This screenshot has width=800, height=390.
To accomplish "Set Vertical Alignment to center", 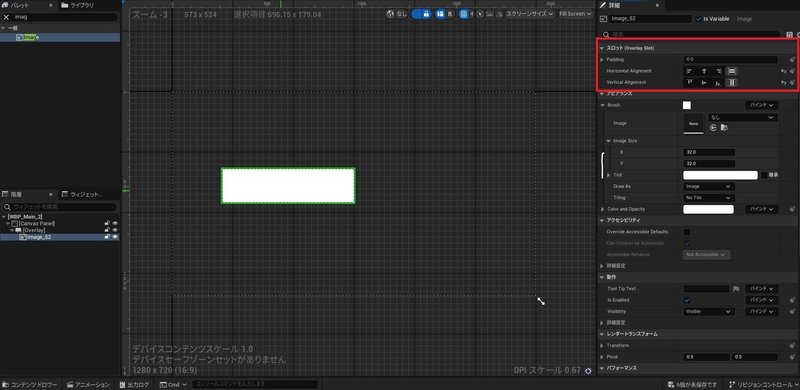I will coord(704,82).
